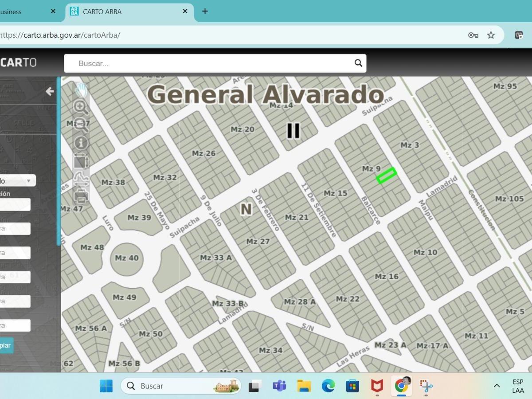This screenshot has width=532, height=399.
Task: Click the 'General Alvarado' district title
Action: click(x=265, y=94)
